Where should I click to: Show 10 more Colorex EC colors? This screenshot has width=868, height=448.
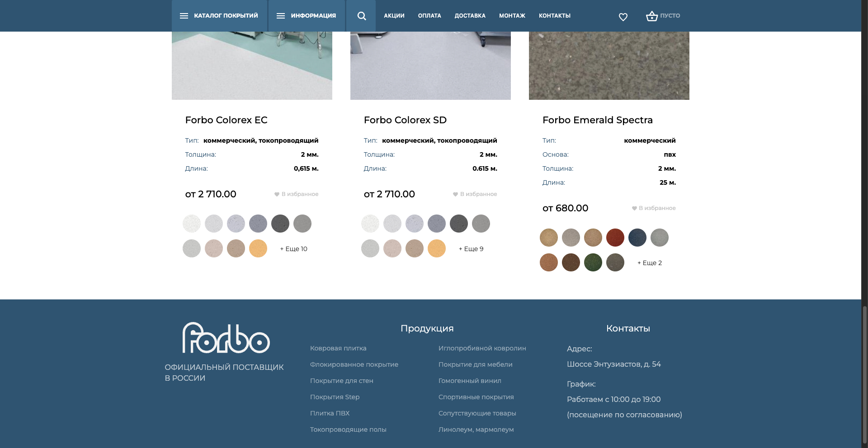(294, 249)
